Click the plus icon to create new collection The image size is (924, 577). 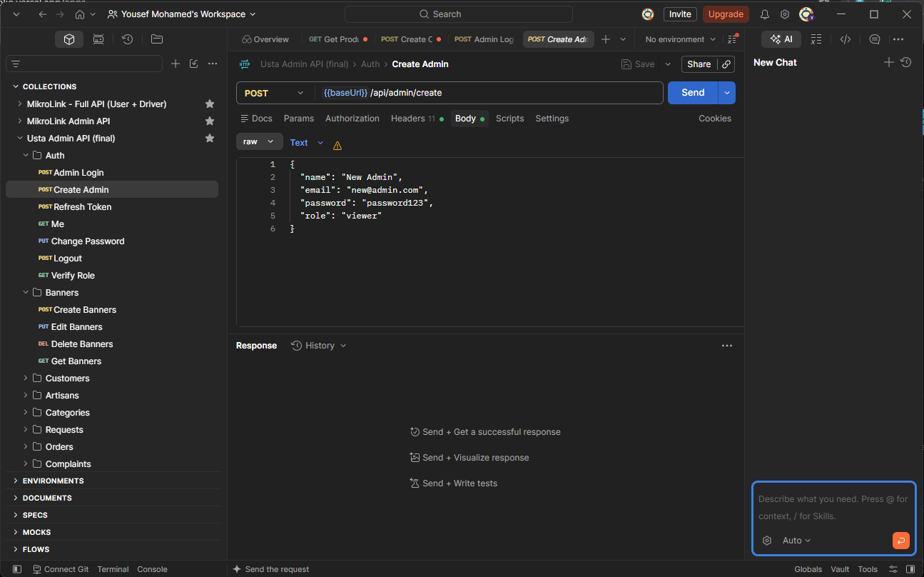pyautogui.click(x=176, y=64)
